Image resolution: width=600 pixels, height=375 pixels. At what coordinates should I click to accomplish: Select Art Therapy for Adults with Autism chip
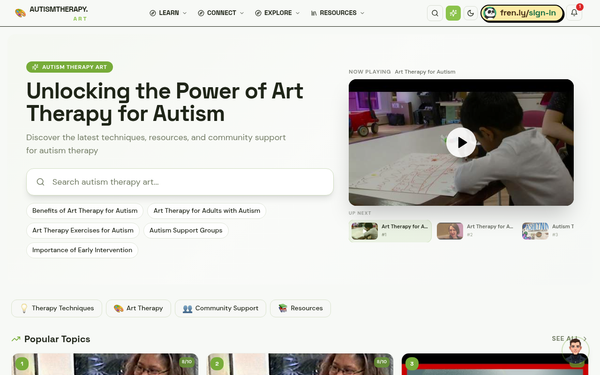(x=207, y=211)
